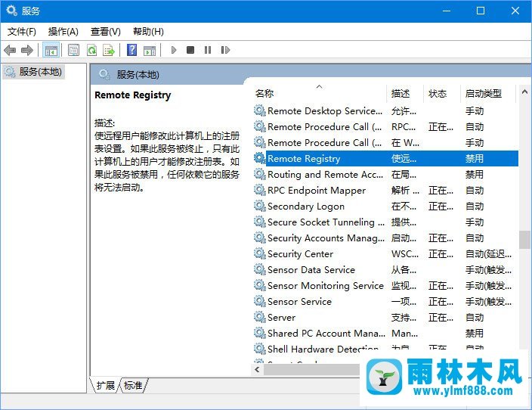The height and width of the screenshot is (410, 532).
Task: Select Sensor Data Service name
Action: [311, 270]
